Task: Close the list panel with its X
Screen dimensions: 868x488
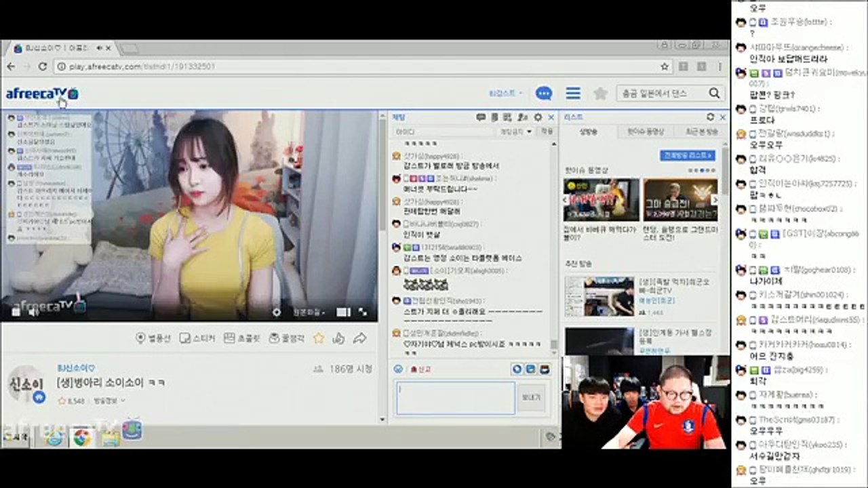Action: (x=722, y=117)
